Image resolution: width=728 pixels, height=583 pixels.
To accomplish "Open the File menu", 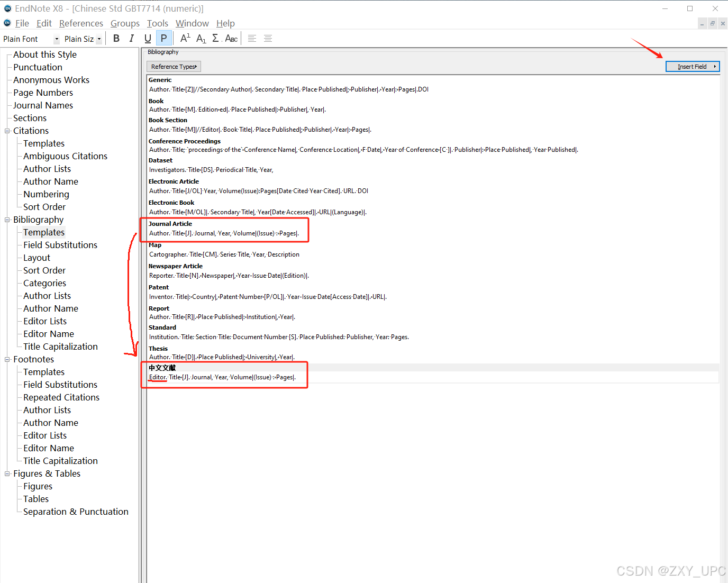I will pyautogui.click(x=22, y=23).
